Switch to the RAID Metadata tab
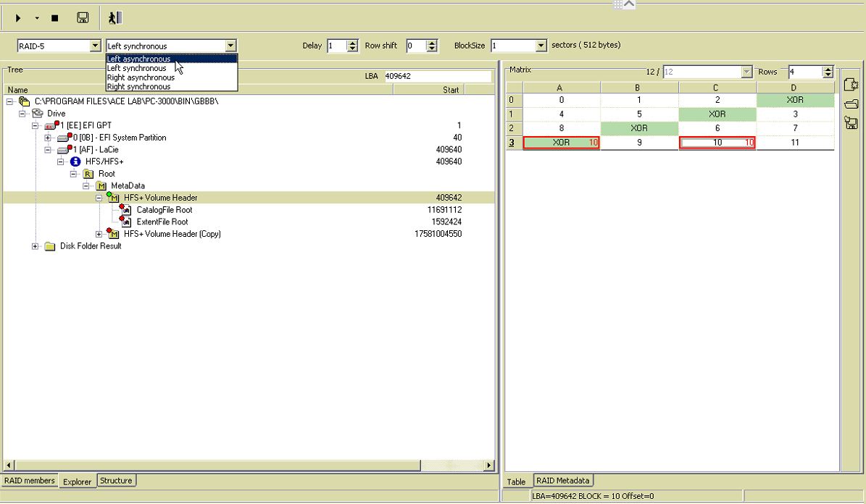Screen dimensions: 866x504 pos(563,481)
